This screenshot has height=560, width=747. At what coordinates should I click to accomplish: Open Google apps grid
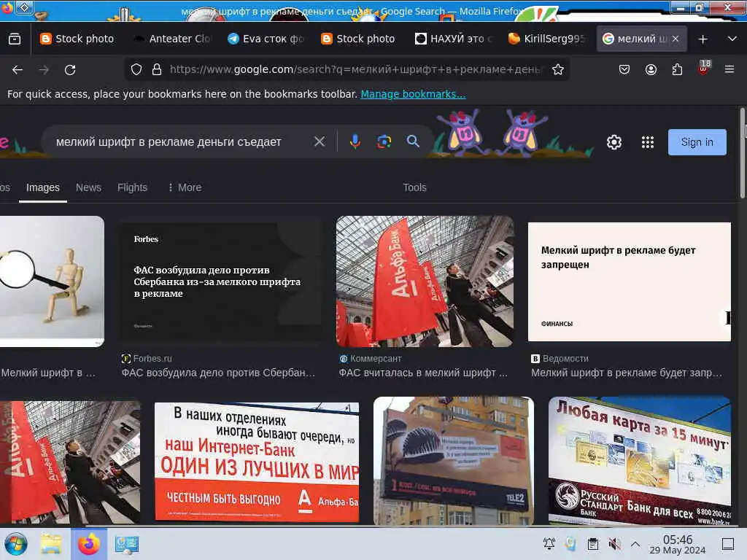[x=648, y=142]
